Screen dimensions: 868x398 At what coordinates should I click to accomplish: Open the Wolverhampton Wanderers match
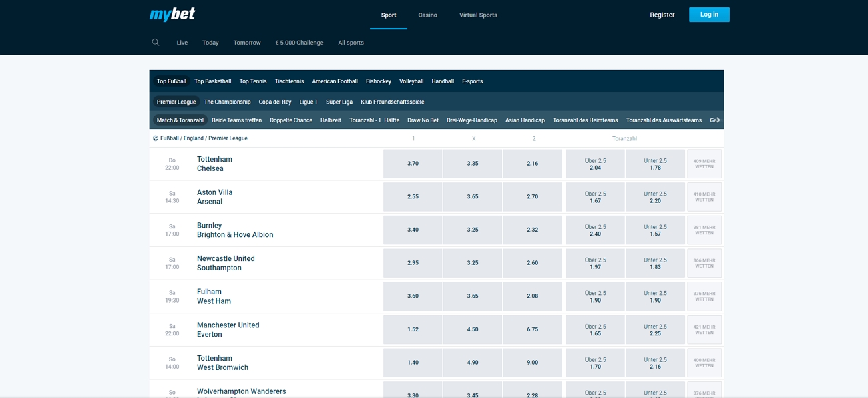[241, 391]
